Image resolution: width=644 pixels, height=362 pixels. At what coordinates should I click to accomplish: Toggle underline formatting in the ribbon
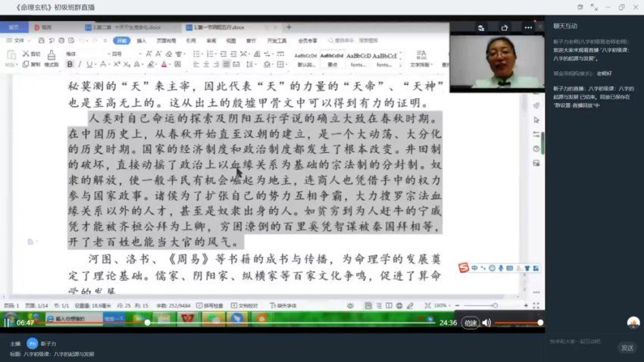[89, 64]
